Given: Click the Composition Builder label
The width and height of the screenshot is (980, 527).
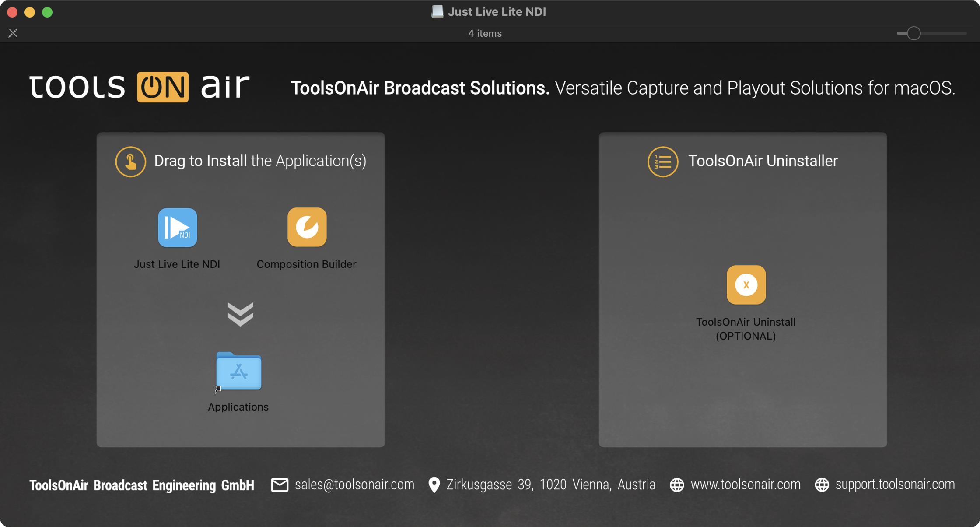Looking at the screenshot, I should tap(306, 264).
